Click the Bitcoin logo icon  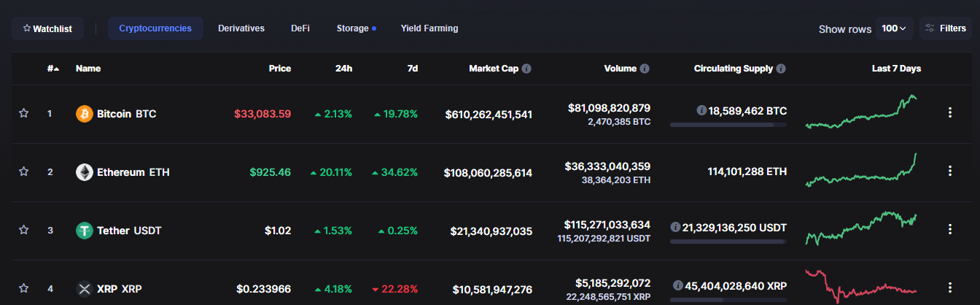coord(85,114)
